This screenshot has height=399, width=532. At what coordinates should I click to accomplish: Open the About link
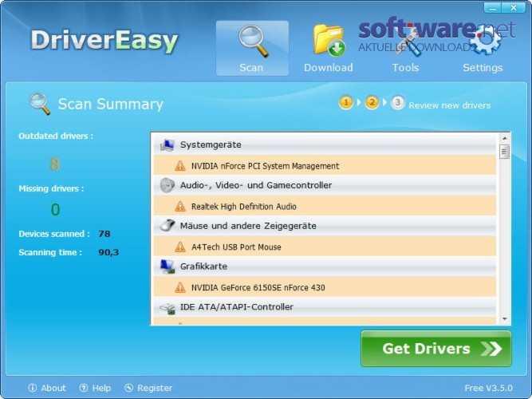click(53, 388)
